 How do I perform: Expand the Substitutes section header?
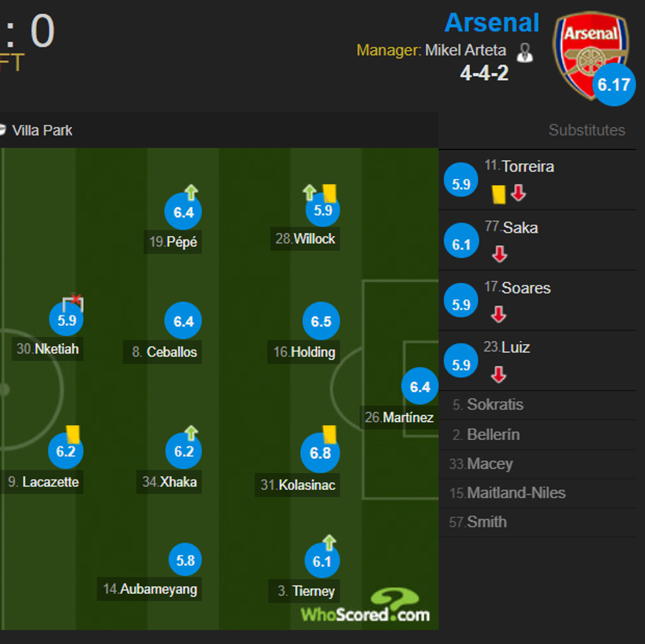click(x=586, y=130)
